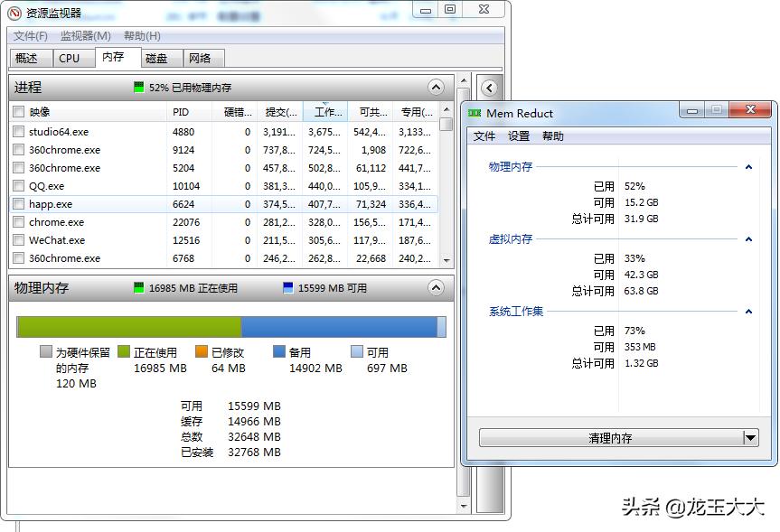Screen dimensions: 780x532
Task: Click the blue 备用 legend icon
Action: pyautogui.click(x=280, y=351)
